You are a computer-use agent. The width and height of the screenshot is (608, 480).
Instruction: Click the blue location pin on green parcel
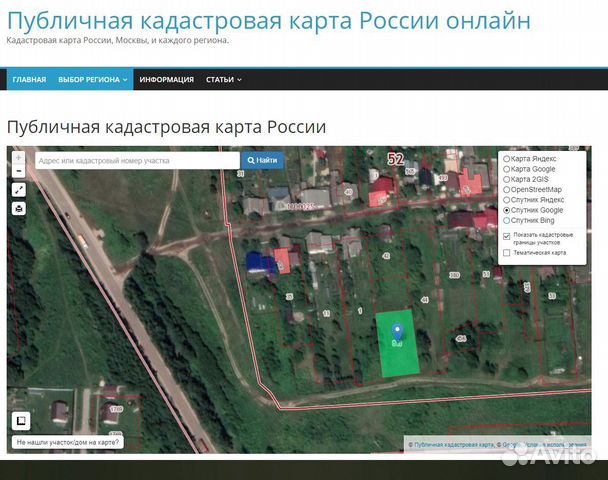(x=397, y=332)
